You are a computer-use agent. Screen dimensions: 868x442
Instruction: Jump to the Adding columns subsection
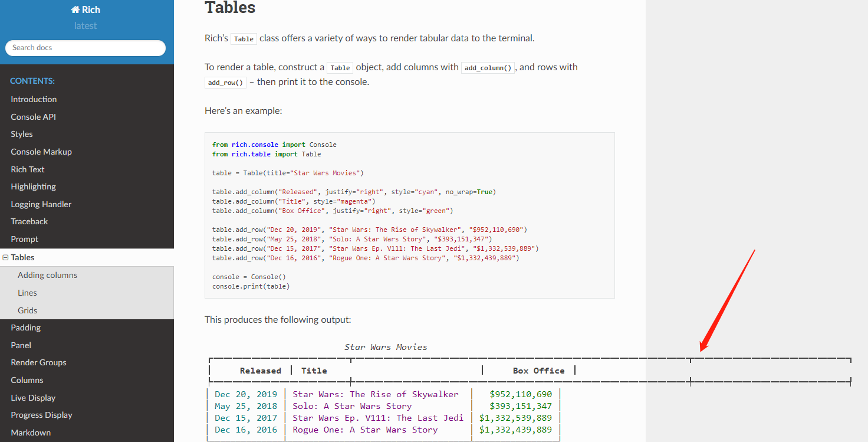click(47, 274)
